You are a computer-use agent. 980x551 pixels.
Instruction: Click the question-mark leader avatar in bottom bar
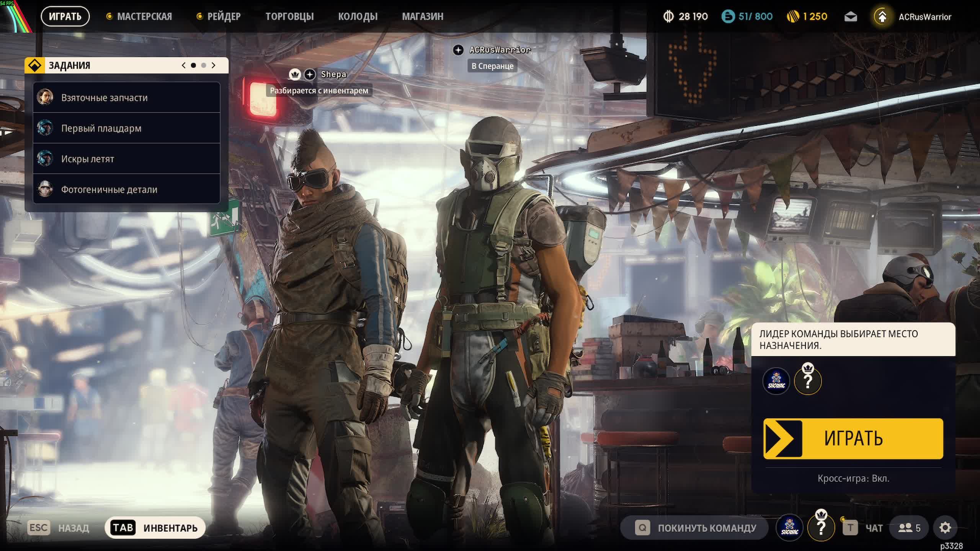(821, 528)
